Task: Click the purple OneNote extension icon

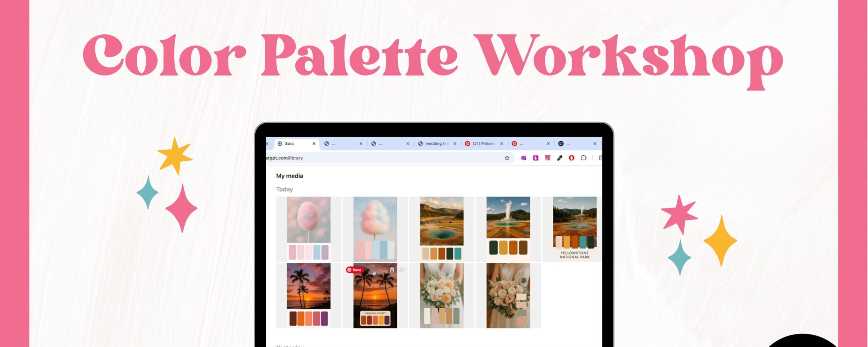Action: click(524, 158)
